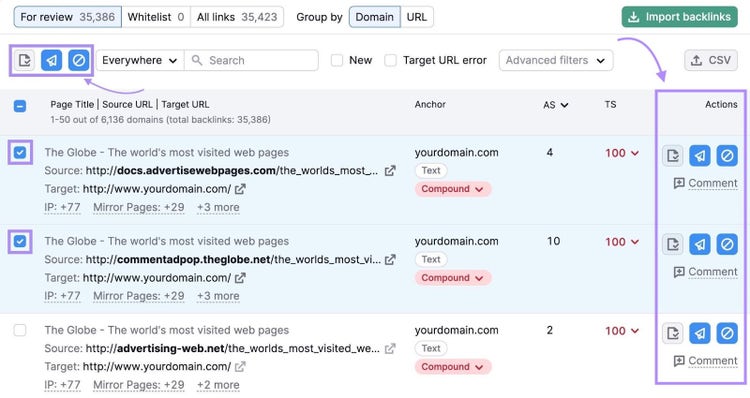Click the TS column header
Screen dimensions: 750x398
(610, 104)
